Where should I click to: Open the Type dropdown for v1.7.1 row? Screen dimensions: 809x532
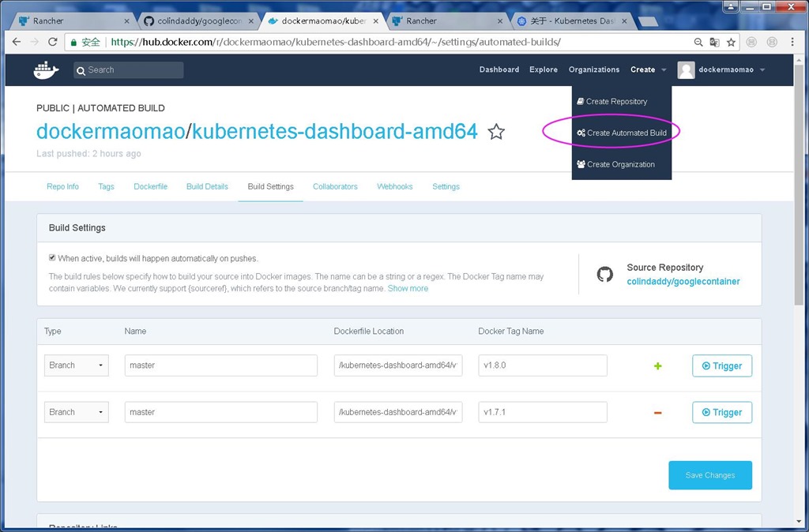(x=77, y=412)
